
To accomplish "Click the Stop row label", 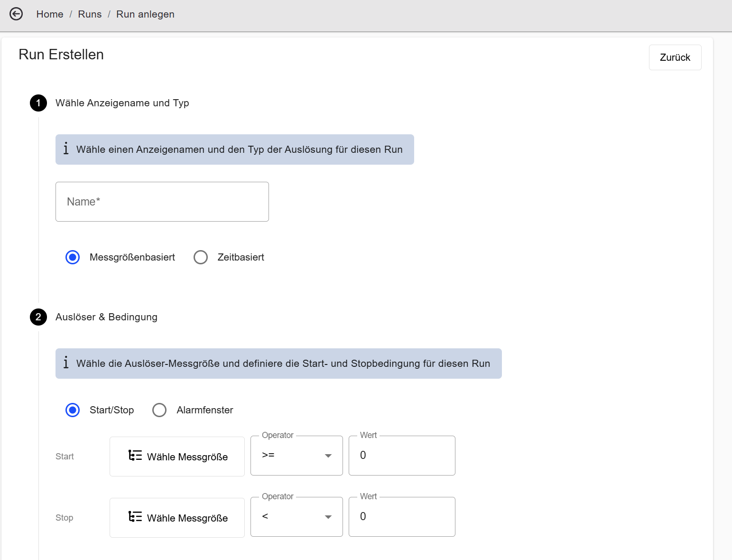I will [64, 518].
